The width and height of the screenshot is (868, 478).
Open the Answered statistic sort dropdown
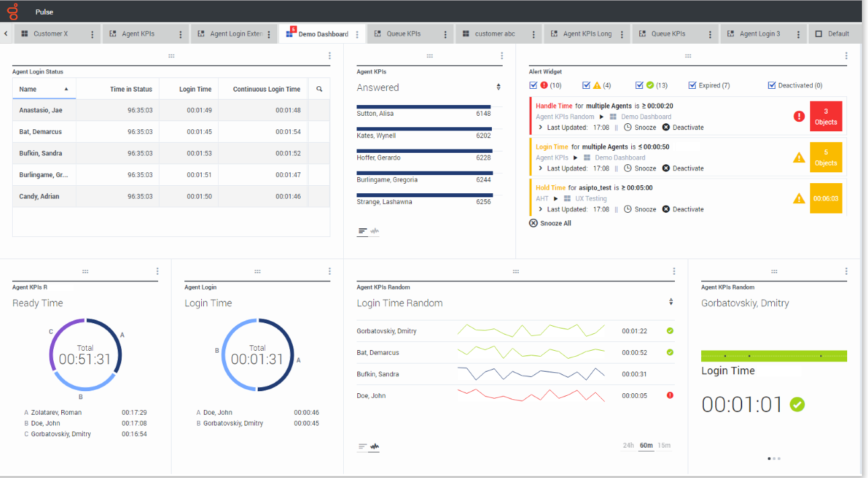[498, 88]
